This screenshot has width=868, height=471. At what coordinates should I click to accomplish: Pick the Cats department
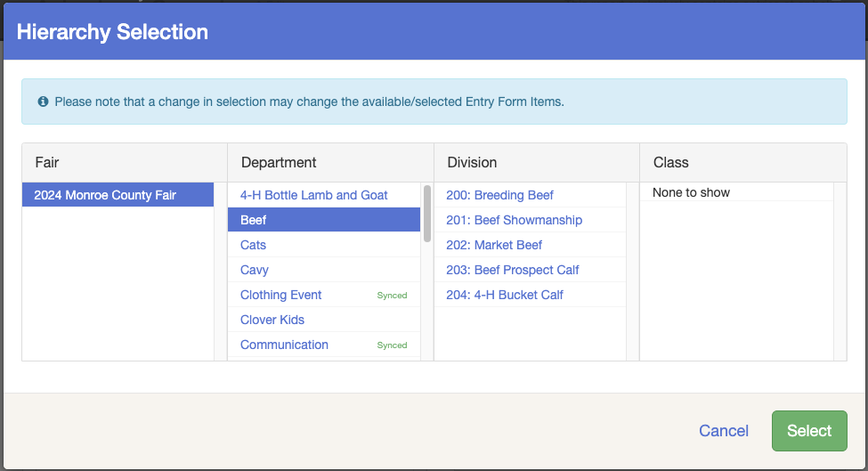(324, 245)
